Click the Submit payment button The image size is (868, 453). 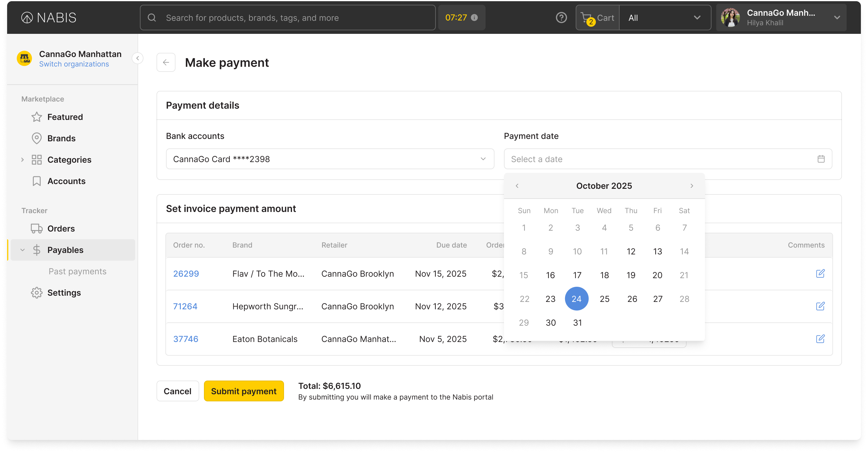click(x=243, y=391)
